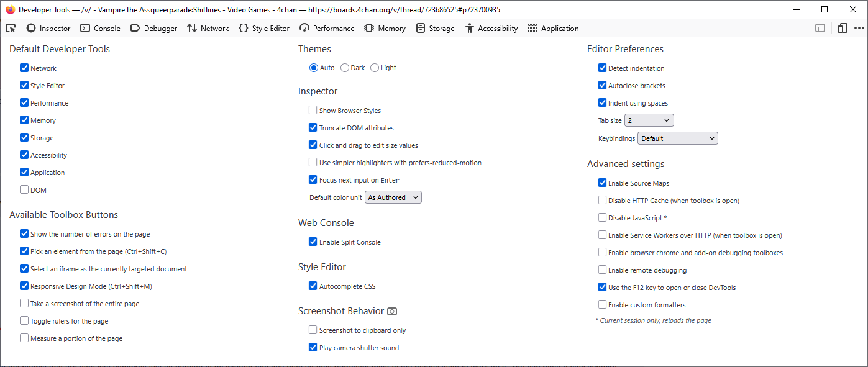868x367 pixels.
Task: Click the camera icon beside Screenshot Behavior
Action: tap(392, 311)
